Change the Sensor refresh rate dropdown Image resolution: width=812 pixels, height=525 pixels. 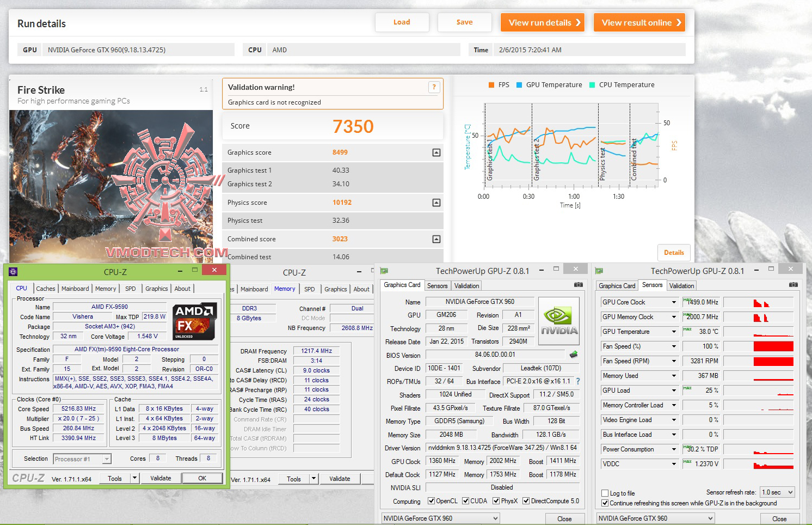pos(777,492)
